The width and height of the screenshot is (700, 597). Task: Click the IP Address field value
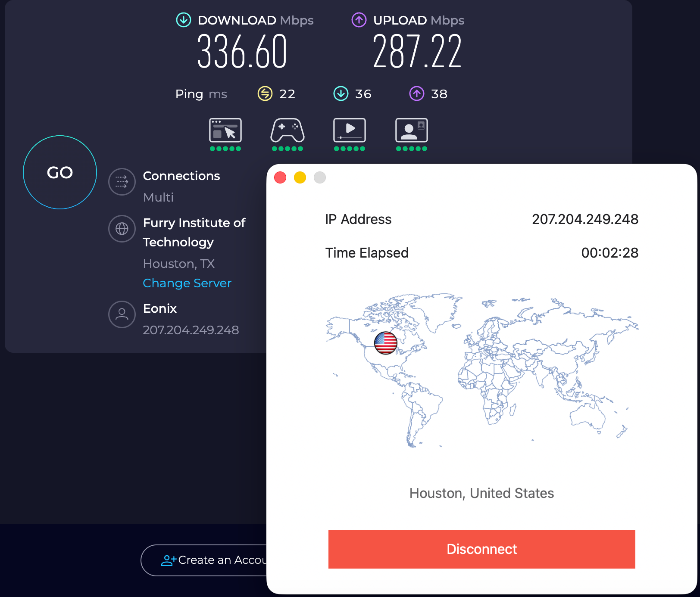585,220
